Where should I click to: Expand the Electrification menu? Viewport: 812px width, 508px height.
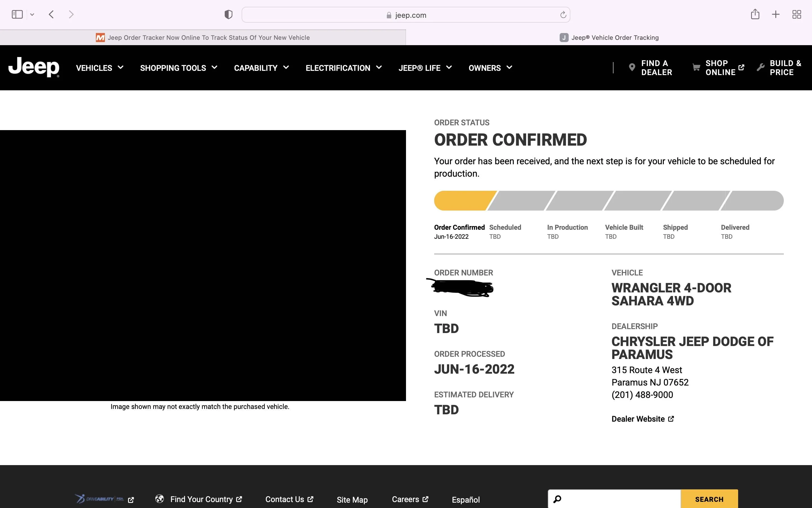(344, 68)
